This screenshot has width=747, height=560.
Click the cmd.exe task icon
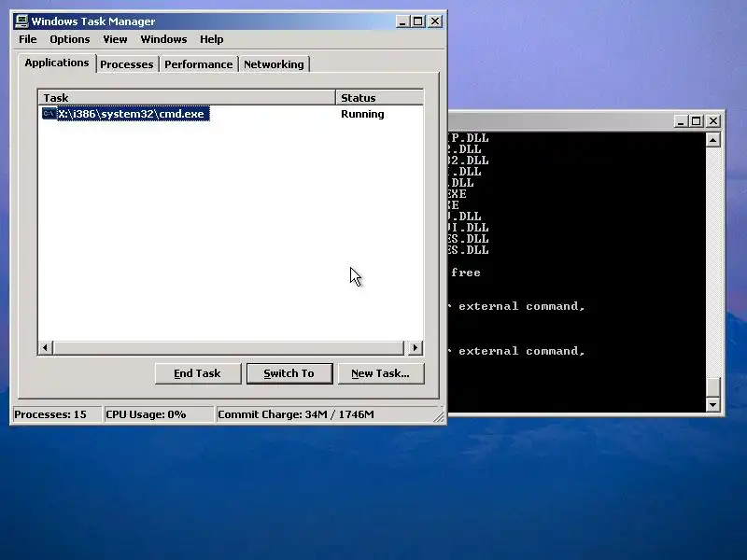[x=49, y=113]
